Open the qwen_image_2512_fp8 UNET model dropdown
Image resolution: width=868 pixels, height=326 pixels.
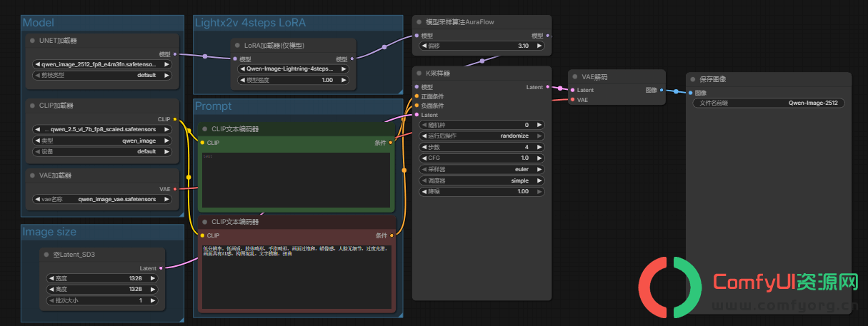103,64
